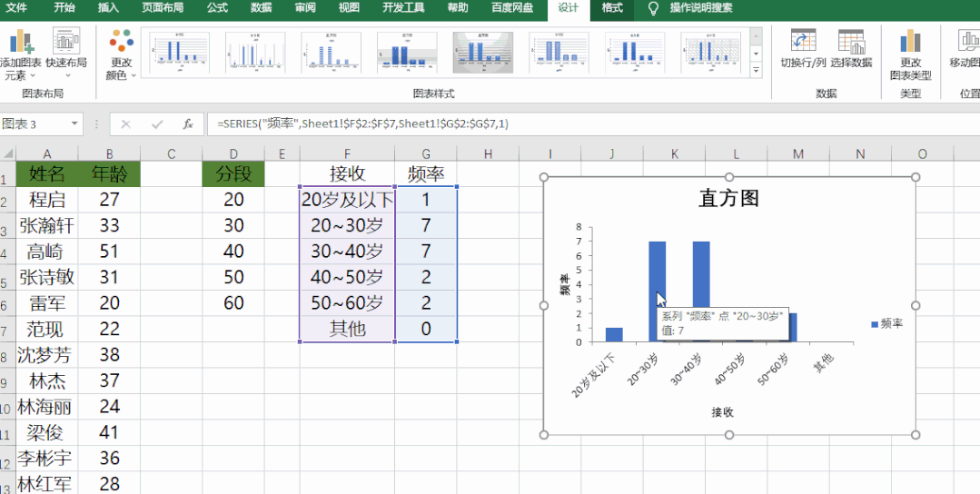Switch to the 开发工具 tab

[403, 8]
